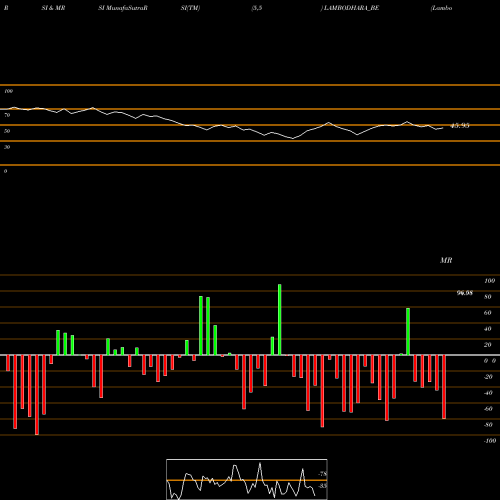Click the current RSI value '45.95'

[460, 126]
